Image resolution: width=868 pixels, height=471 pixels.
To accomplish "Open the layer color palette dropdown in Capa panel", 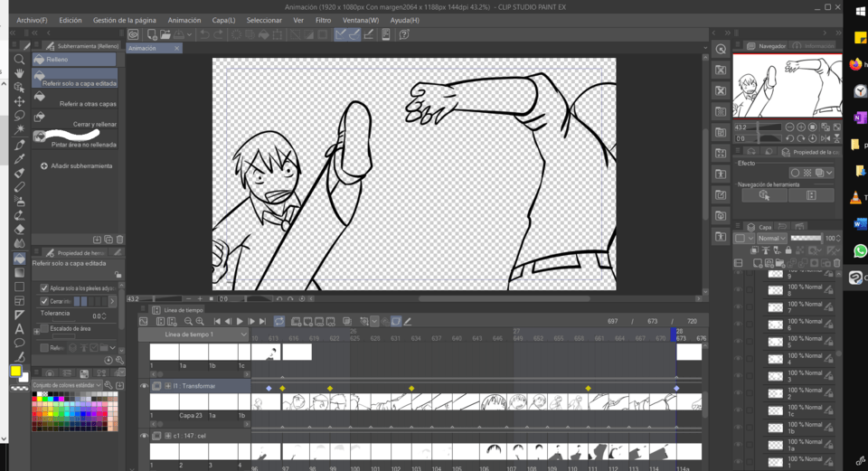I will 744,239.
